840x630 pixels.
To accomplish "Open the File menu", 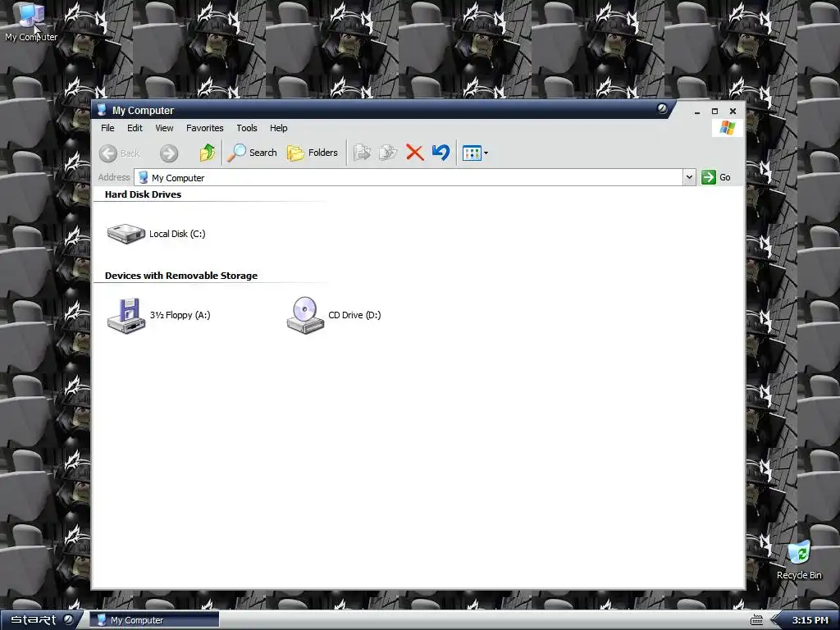I will [x=107, y=128].
